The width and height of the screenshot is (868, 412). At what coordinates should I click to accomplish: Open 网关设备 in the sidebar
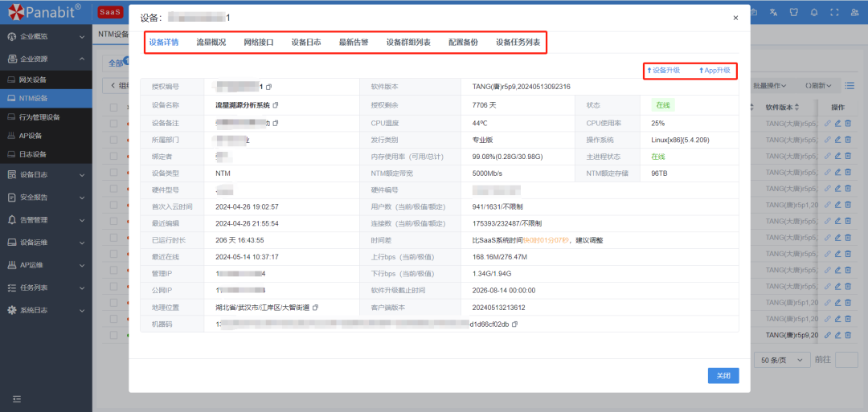click(x=45, y=80)
